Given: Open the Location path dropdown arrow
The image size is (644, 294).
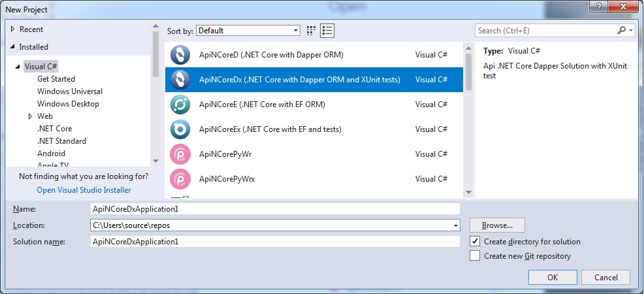Looking at the screenshot, I should (455, 225).
